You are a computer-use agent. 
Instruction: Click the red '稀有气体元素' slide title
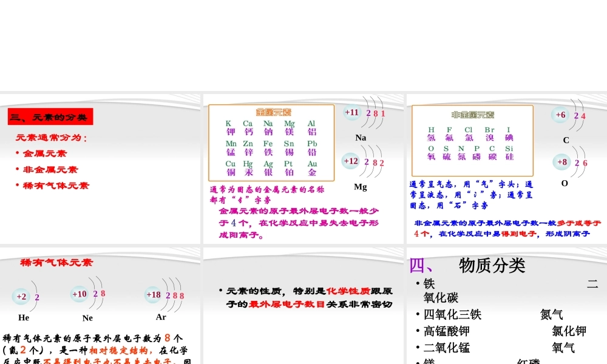(x=56, y=263)
